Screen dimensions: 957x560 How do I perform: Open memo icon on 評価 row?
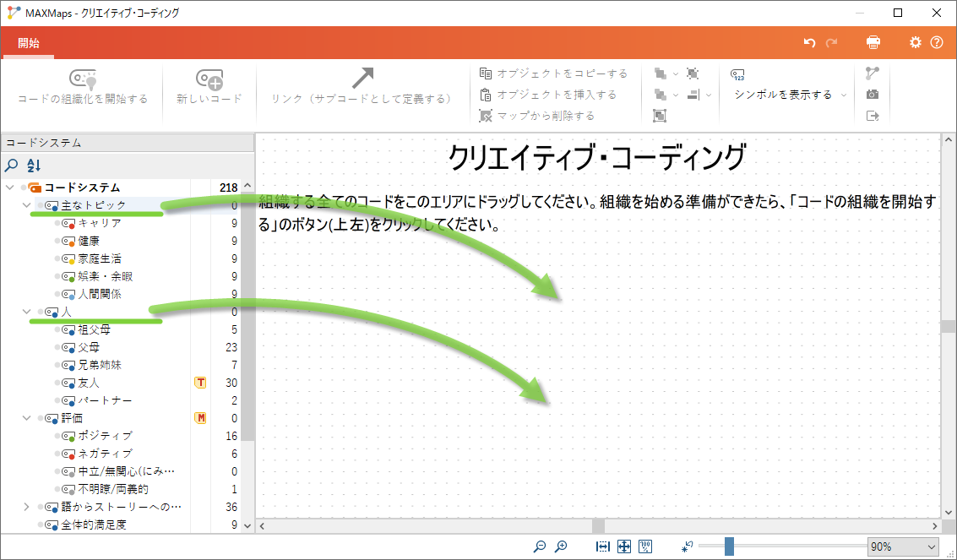pyautogui.click(x=199, y=418)
